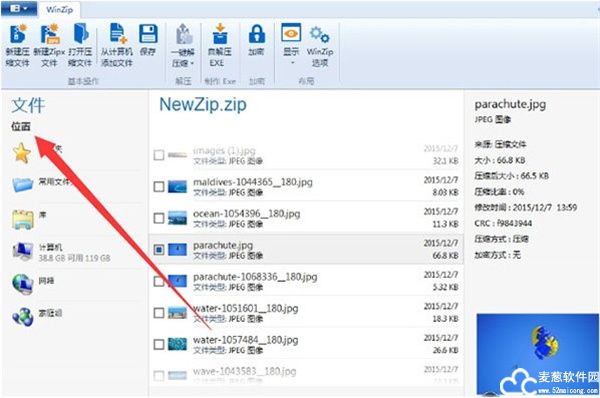The height and width of the screenshot is (398, 600).
Task: Click the parachute.jpg preview image
Action: click(x=538, y=354)
